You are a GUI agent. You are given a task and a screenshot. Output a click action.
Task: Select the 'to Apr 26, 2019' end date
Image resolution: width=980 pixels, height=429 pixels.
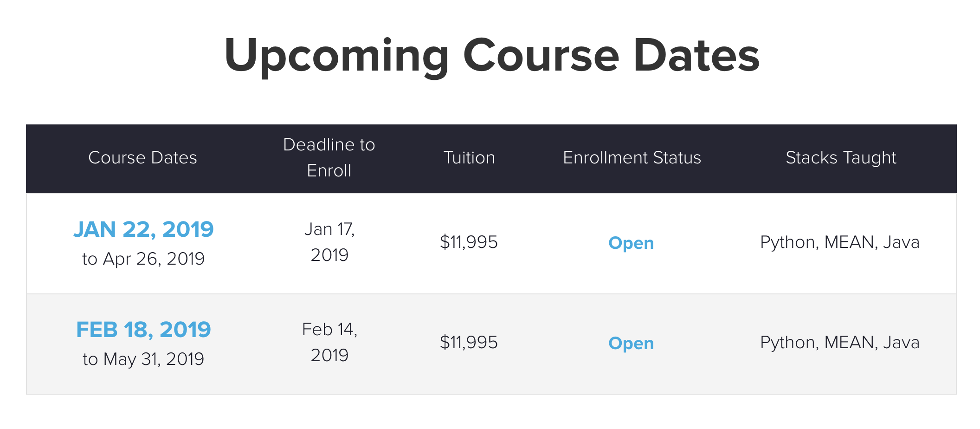tap(143, 259)
